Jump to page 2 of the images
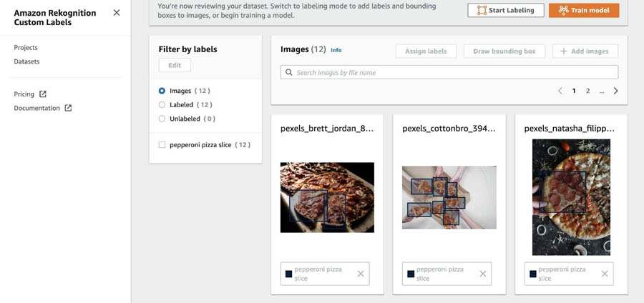The image size is (644, 303). coord(587,91)
